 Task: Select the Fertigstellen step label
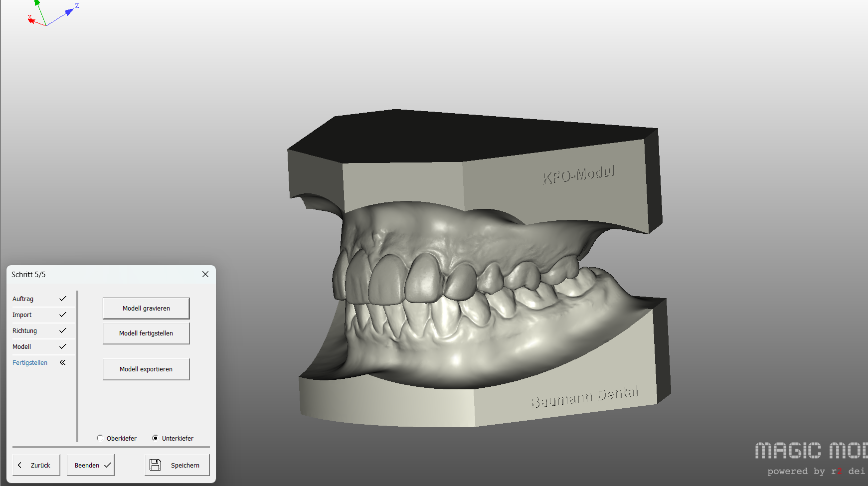tap(30, 363)
